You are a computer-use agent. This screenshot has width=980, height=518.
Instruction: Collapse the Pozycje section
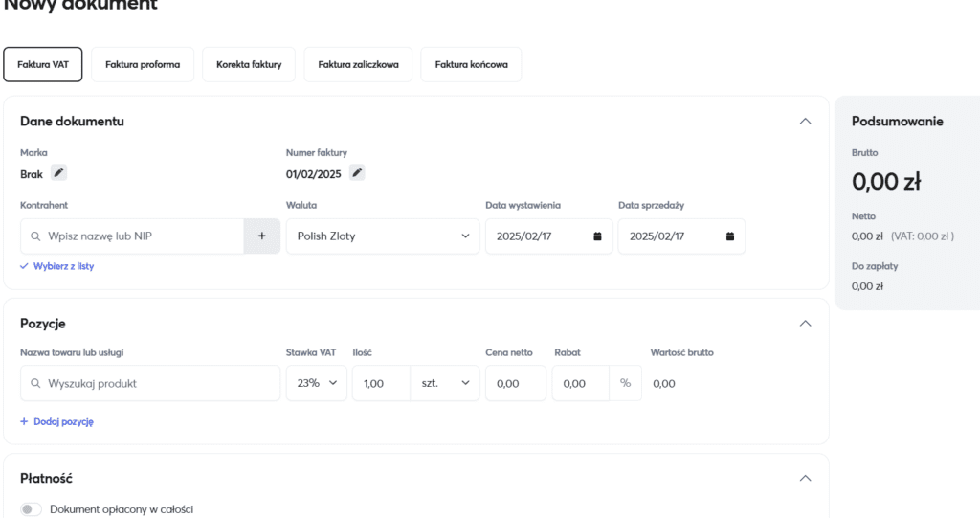click(805, 324)
